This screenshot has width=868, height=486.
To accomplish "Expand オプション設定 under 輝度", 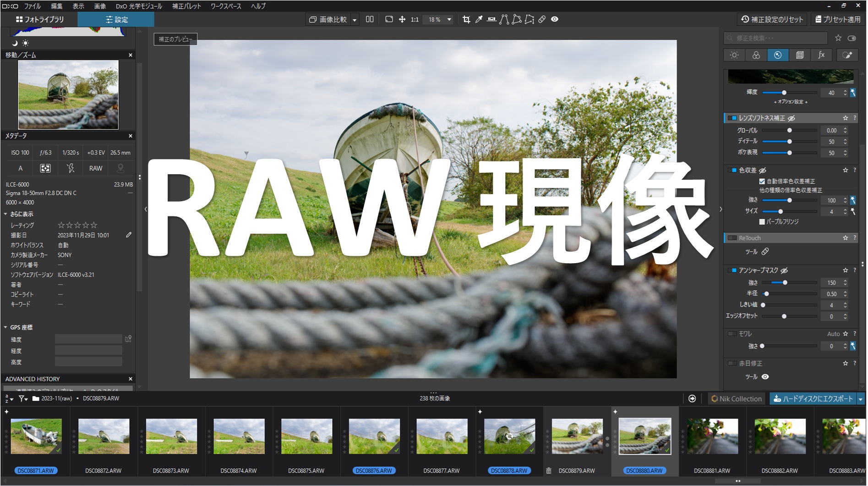I will (x=791, y=102).
